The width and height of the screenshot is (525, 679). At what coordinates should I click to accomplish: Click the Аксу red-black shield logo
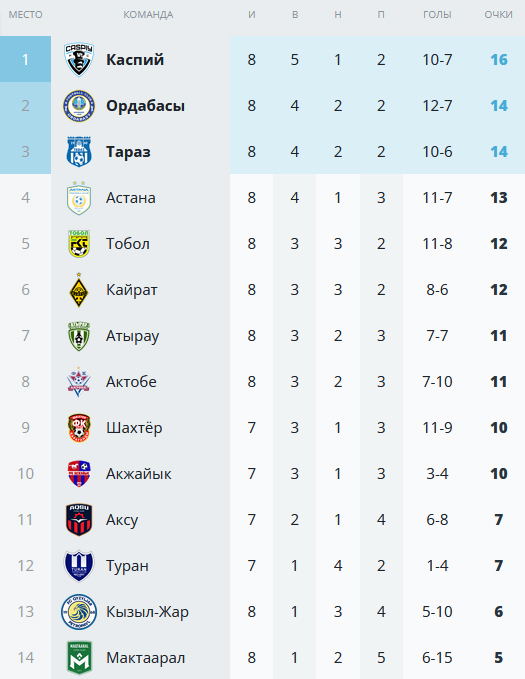(79, 520)
